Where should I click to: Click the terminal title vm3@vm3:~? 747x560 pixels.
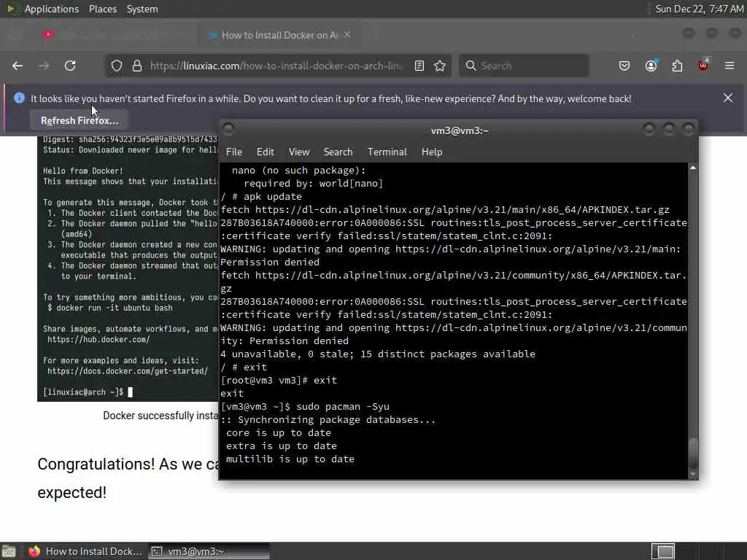pos(460,131)
